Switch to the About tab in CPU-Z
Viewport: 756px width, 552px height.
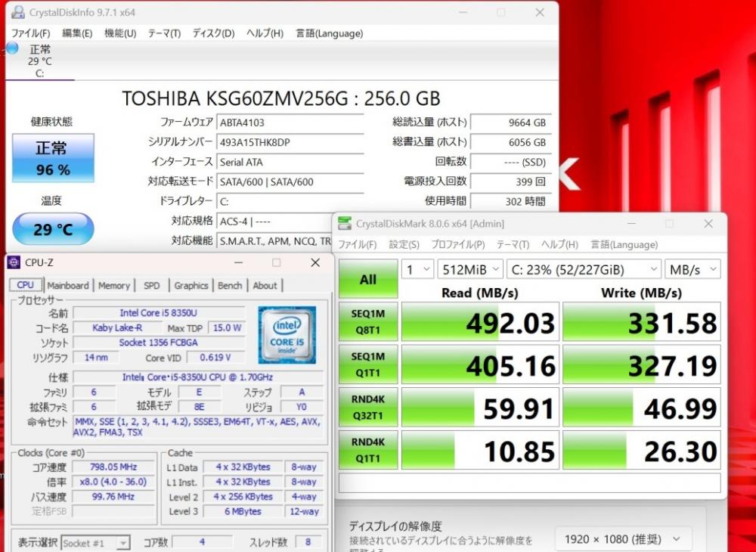[x=265, y=285]
